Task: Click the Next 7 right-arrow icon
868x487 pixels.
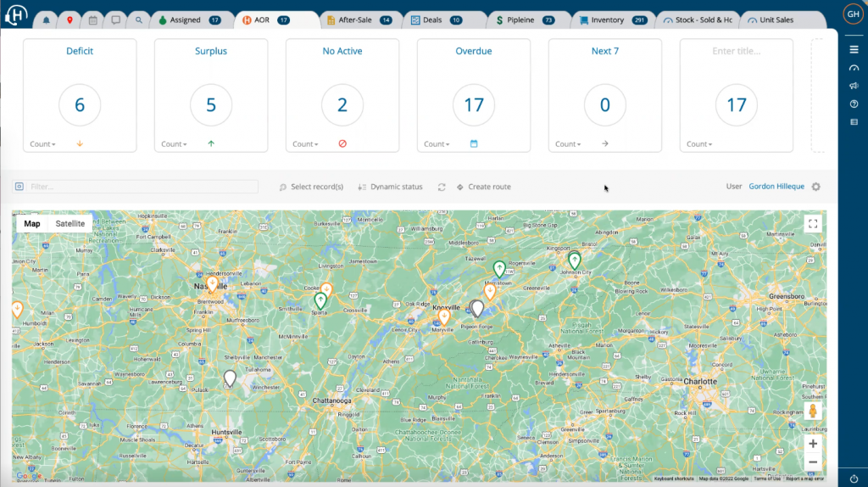Action: tap(605, 143)
